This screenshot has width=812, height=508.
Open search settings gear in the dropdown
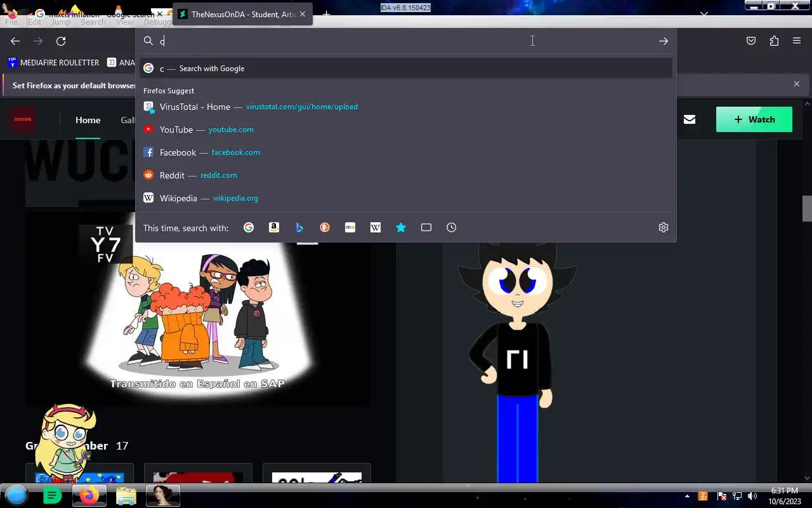[x=664, y=227]
